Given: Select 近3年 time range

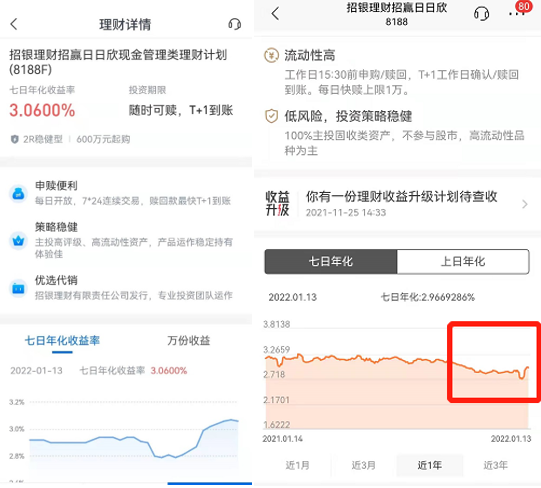Looking at the screenshot, I should tap(495, 465).
